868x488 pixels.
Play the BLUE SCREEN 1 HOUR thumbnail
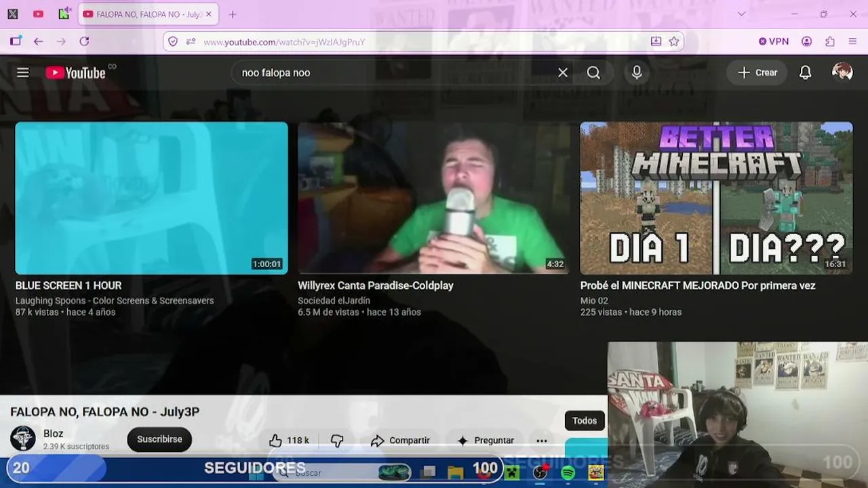point(151,198)
